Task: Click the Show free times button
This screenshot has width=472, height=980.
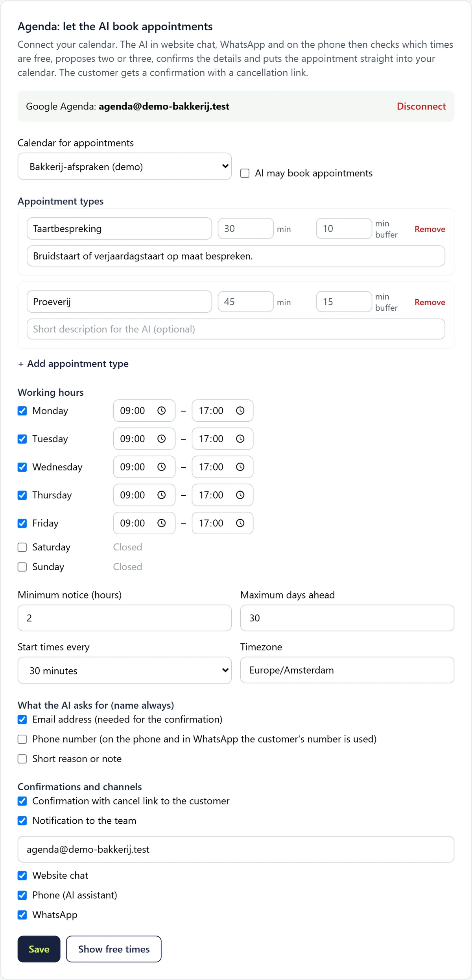Action: (x=114, y=949)
